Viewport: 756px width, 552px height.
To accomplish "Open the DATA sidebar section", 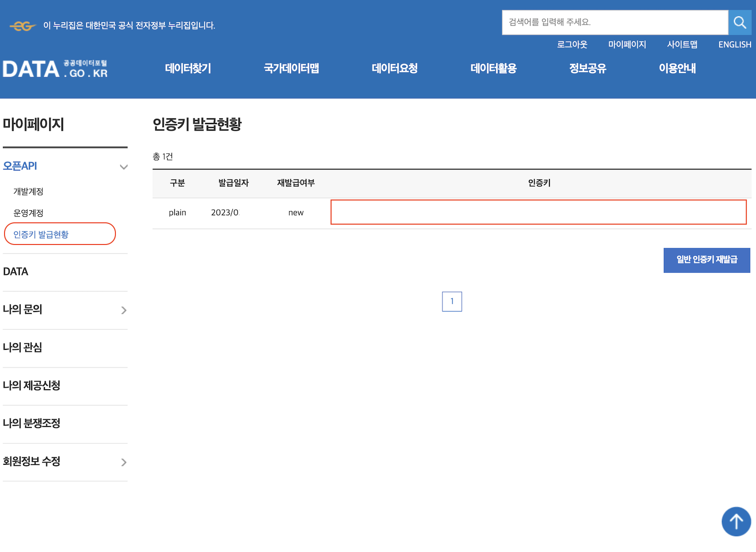I will click(16, 272).
